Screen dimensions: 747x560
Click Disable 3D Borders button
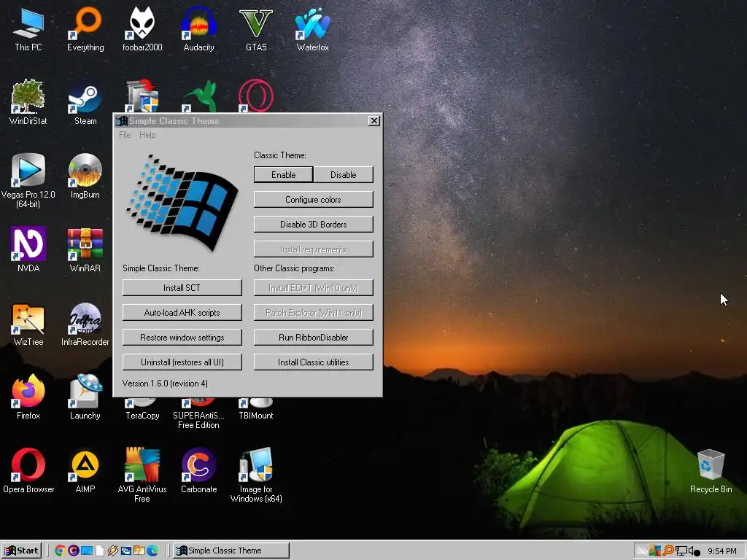coord(313,225)
